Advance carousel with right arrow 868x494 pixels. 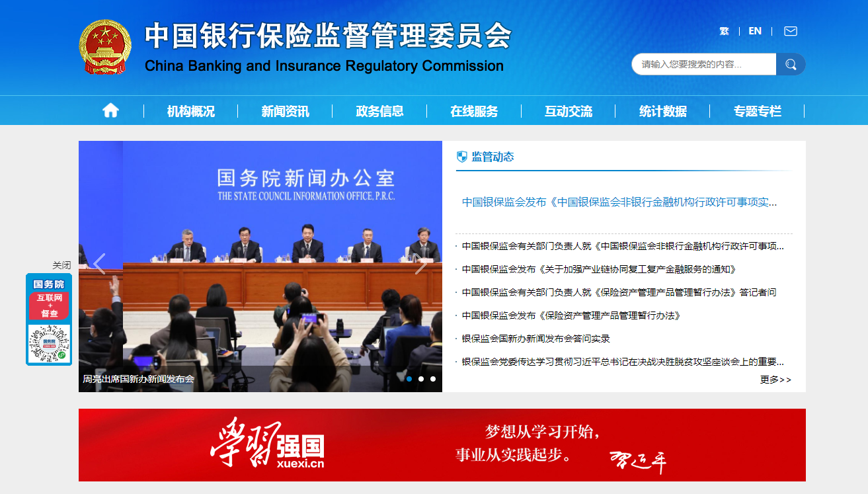click(420, 264)
